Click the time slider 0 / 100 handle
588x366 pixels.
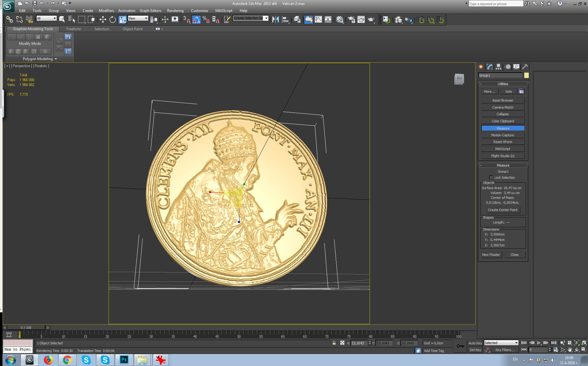(26, 328)
